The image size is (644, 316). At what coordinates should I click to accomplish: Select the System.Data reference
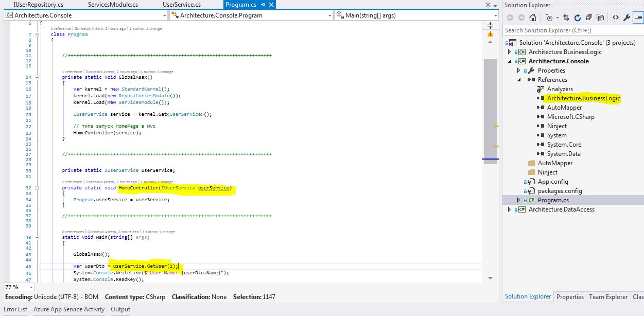(x=564, y=154)
